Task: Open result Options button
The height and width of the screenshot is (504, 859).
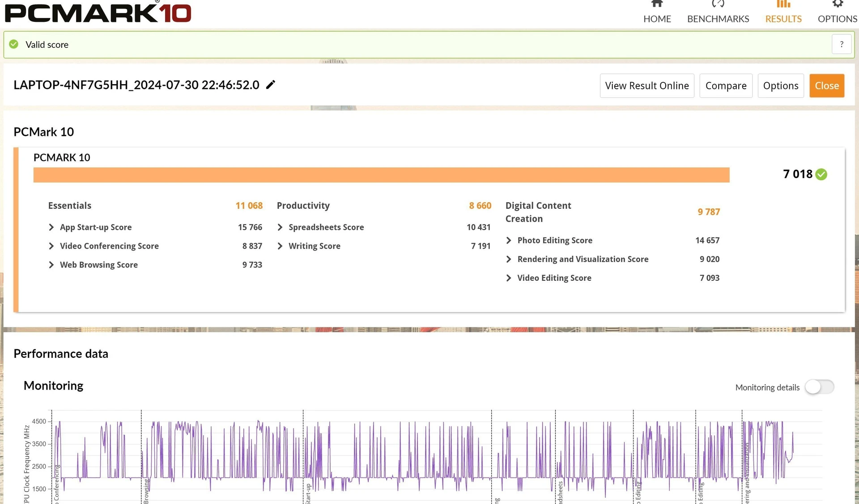Action: (781, 85)
